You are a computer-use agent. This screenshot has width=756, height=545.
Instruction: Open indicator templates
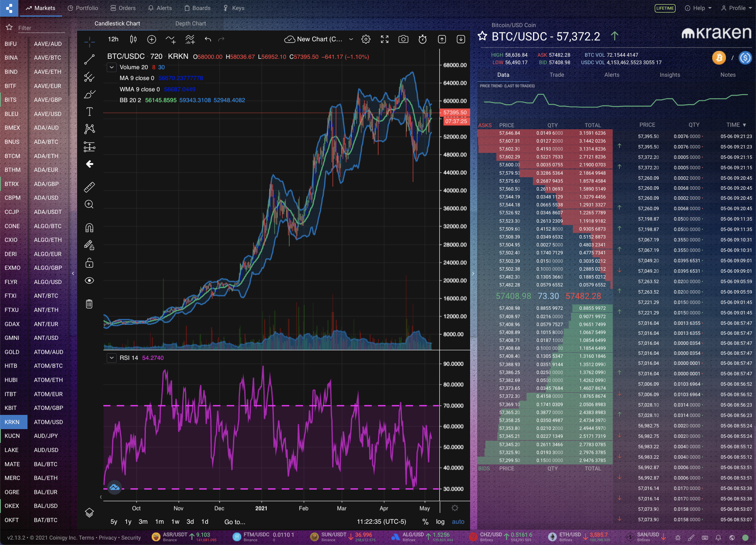coord(190,39)
